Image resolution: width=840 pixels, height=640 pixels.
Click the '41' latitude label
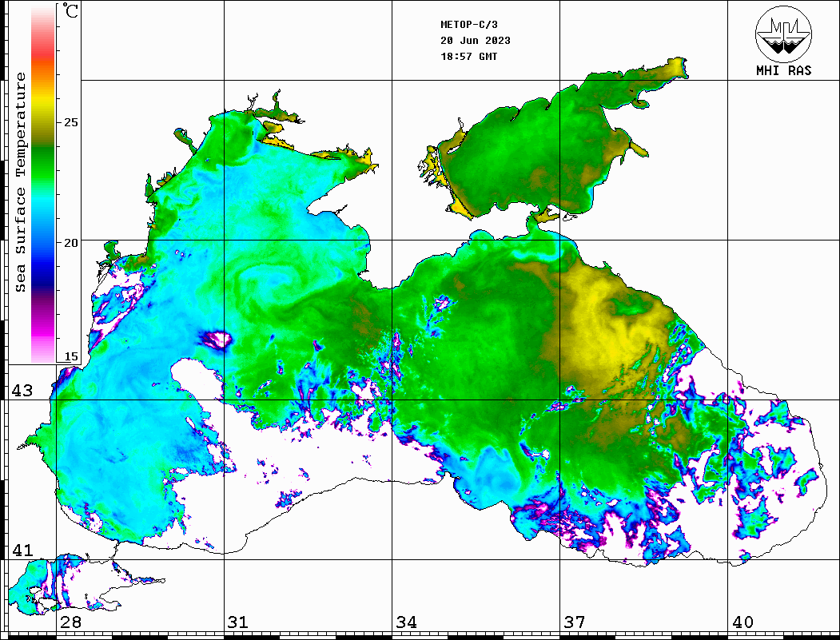(22, 550)
